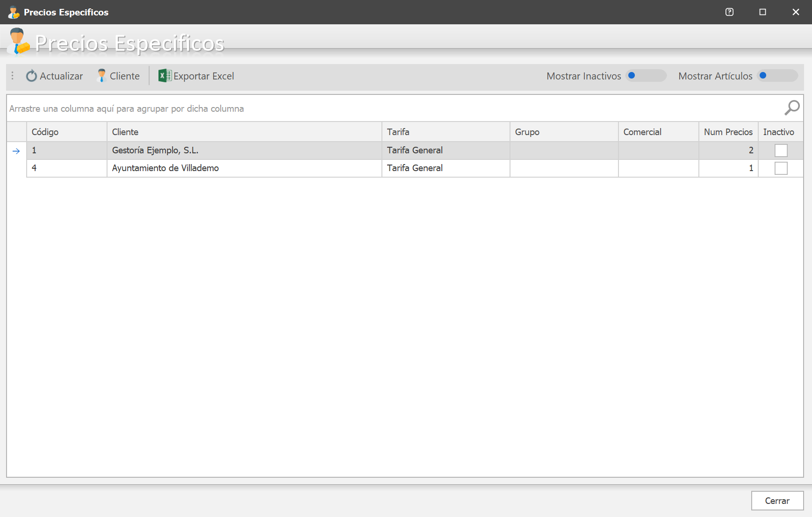This screenshot has width=812, height=517.
Task: Click Tarifa General in the Ayuntamiento row
Action: (446, 168)
